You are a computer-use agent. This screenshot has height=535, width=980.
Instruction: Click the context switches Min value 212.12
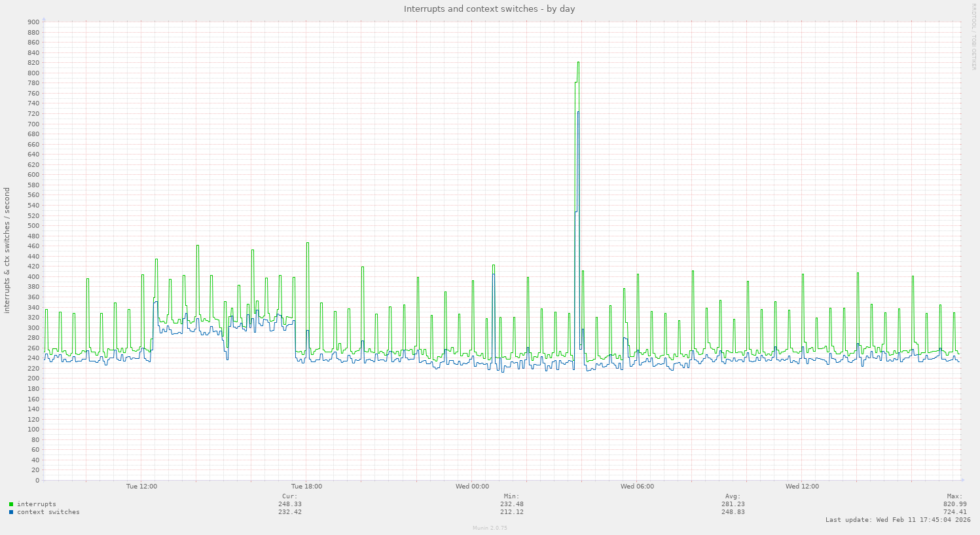(511, 512)
